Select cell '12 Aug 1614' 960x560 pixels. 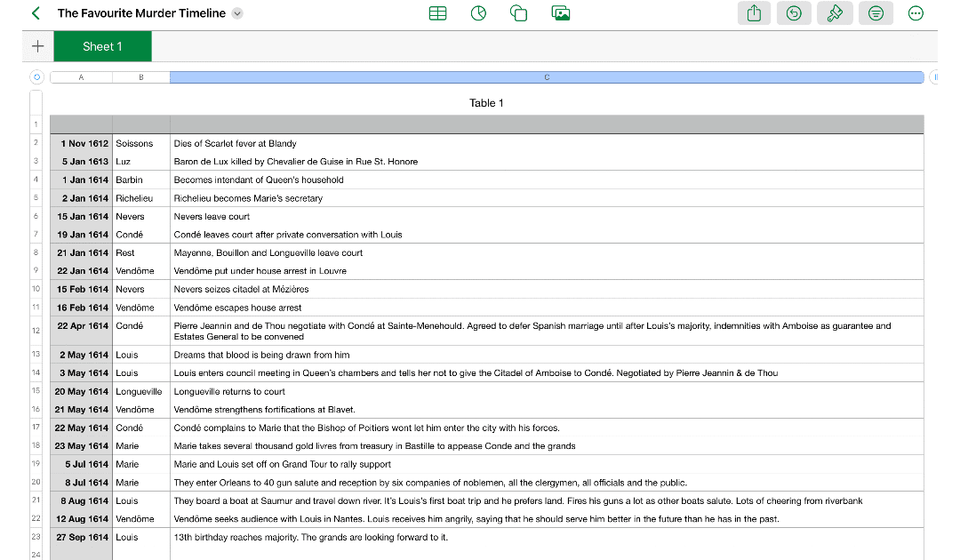pos(81,519)
